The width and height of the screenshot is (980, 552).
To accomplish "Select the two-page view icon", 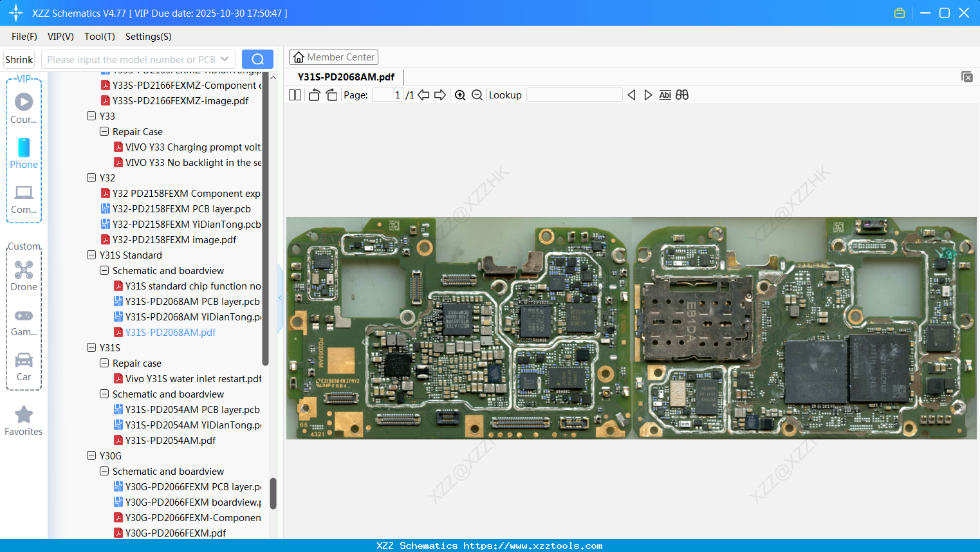I will click(x=295, y=95).
